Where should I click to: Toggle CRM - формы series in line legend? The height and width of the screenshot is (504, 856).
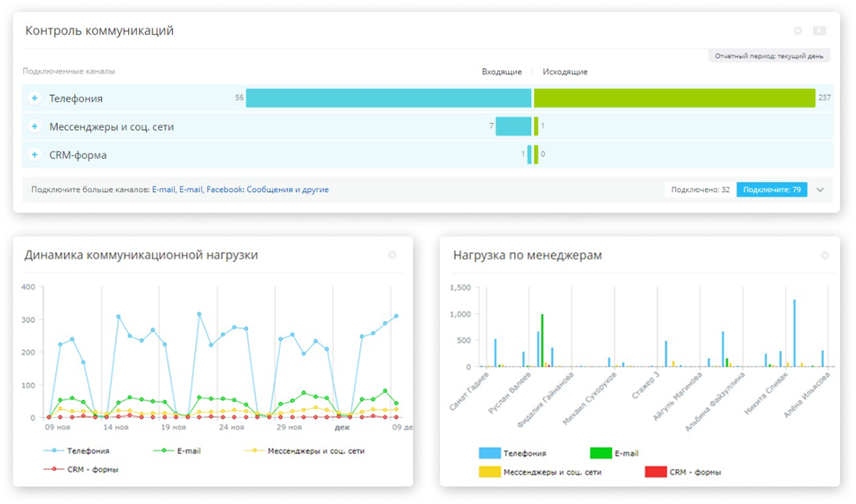[81, 470]
